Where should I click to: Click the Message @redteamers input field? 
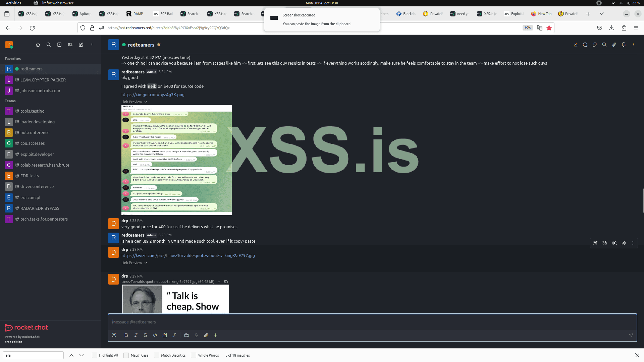click(369, 322)
